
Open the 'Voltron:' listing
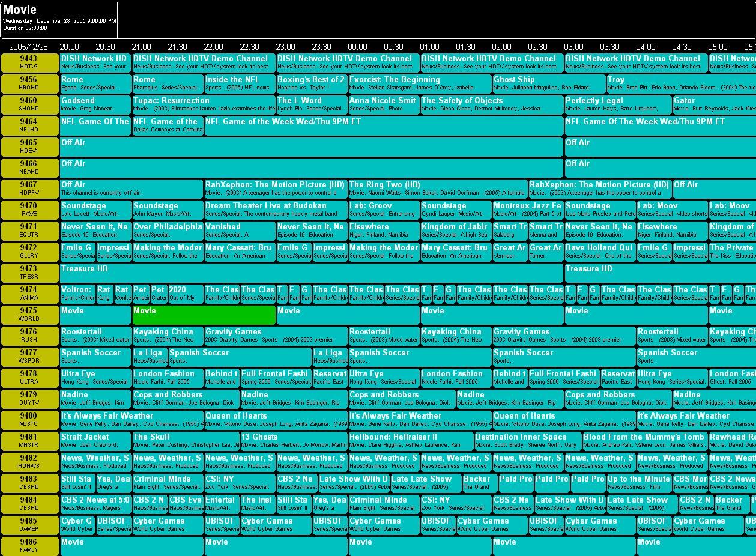point(78,294)
